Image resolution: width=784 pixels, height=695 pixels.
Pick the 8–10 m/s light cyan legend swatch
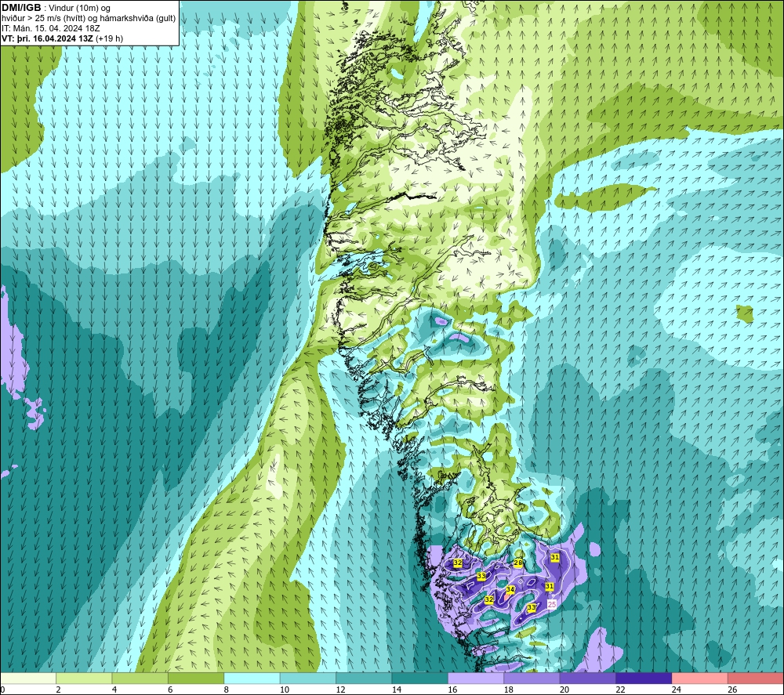pos(252,679)
